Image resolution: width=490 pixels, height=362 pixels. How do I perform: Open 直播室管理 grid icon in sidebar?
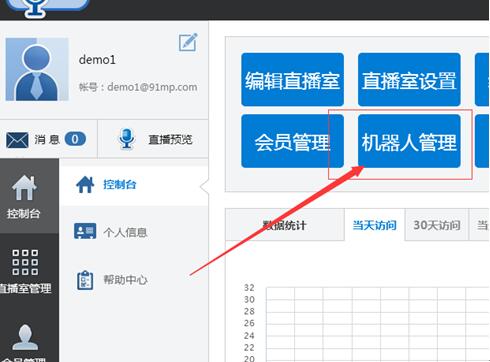[x=25, y=262]
